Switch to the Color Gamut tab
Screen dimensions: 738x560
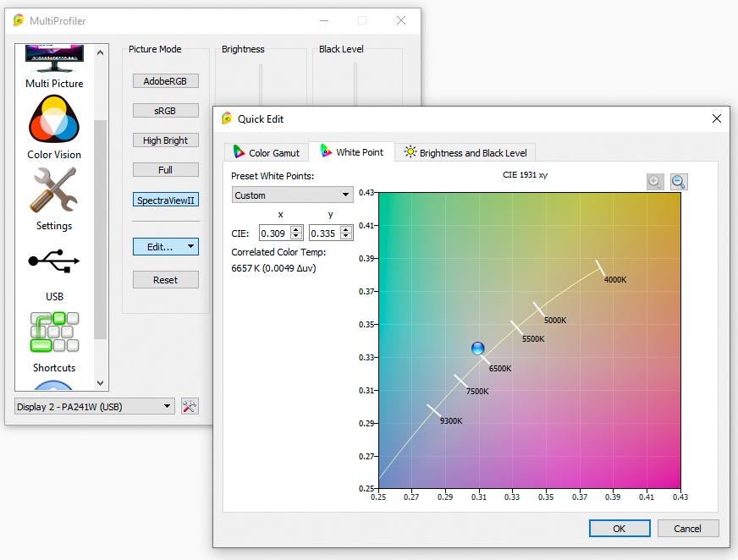click(x=267, y=152)
